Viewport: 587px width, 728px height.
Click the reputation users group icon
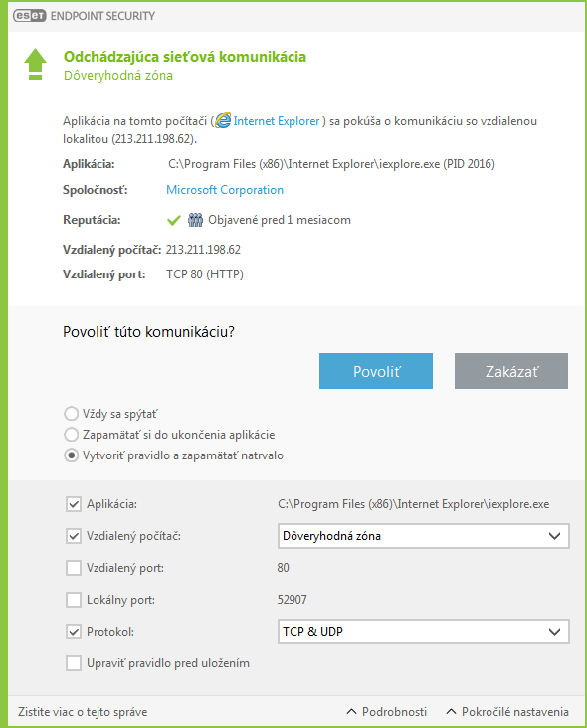196,220
